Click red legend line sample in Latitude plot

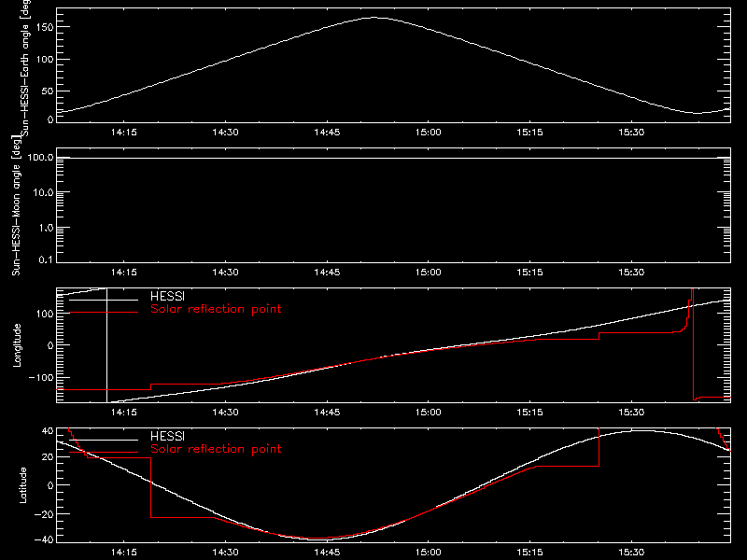pyautogui.click(x=104, y=452)
